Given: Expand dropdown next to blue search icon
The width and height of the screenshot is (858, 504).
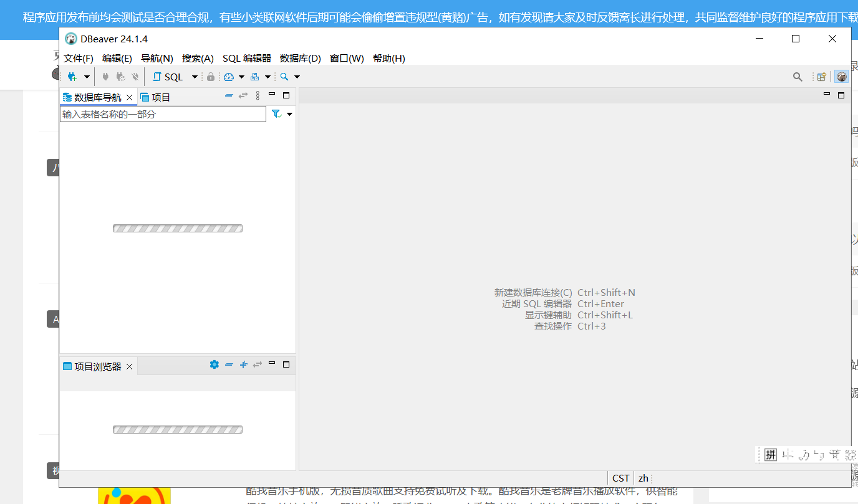Looking at the screenshot, I should point(297,77).
